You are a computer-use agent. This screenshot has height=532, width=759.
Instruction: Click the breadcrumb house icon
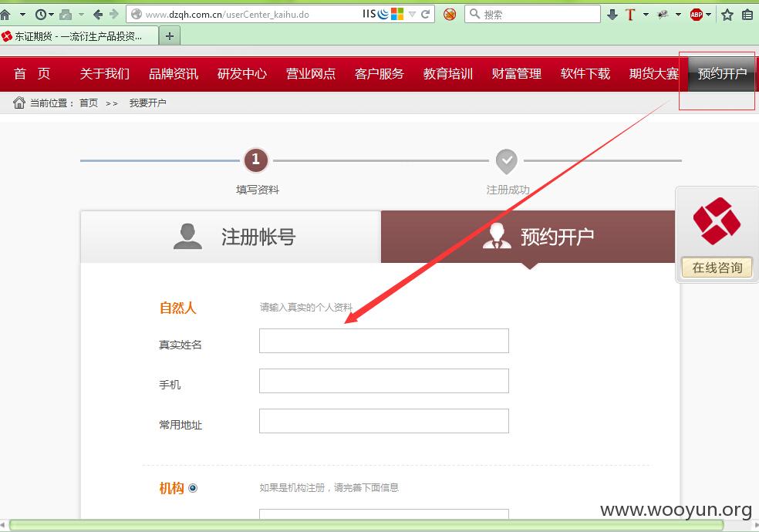(x=19, y=103)
